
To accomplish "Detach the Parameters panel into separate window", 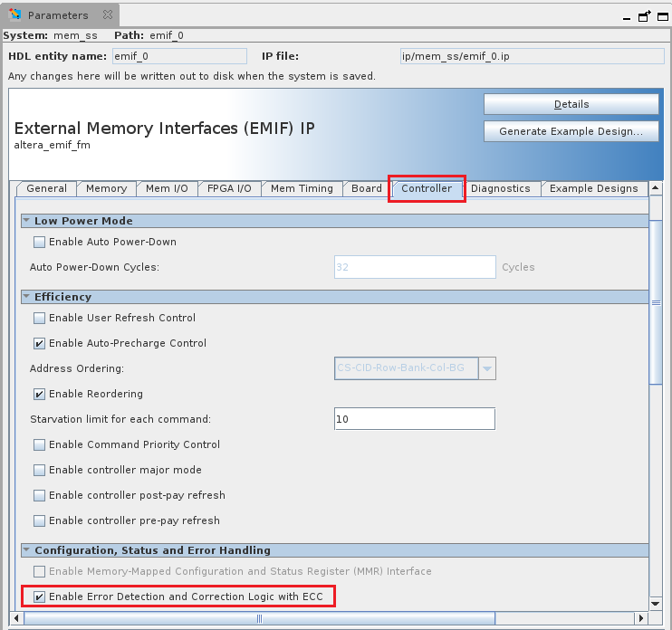I will click(644, 16).
